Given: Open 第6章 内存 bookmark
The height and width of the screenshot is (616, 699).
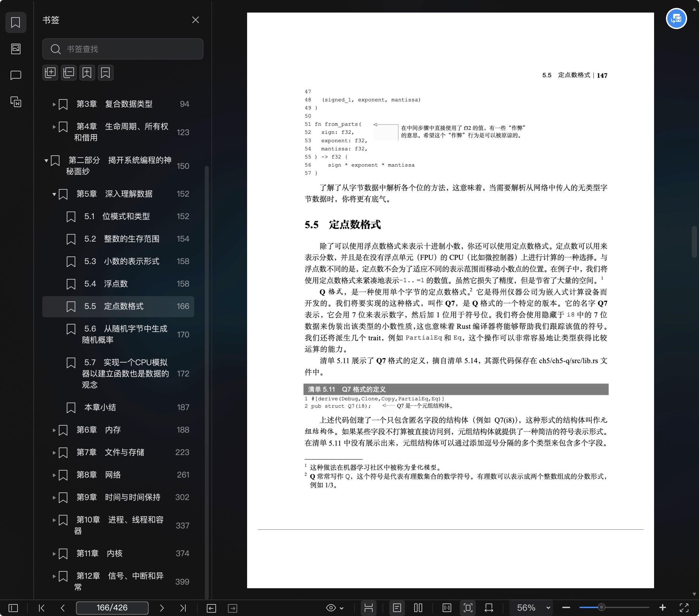Looking at the screenshot, I should (118, 430).
